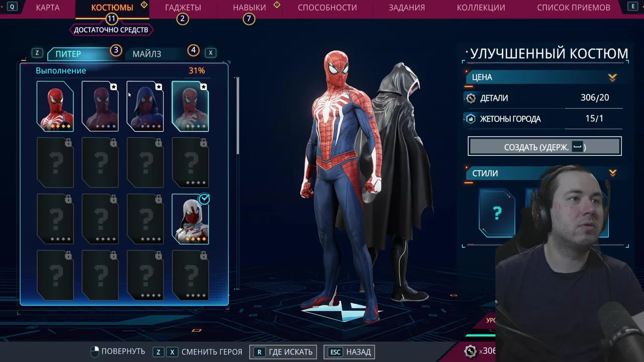Open the ЗАДАНИЯ tab
The height and width of the screenshot is (362, 644).
(407, 8)
